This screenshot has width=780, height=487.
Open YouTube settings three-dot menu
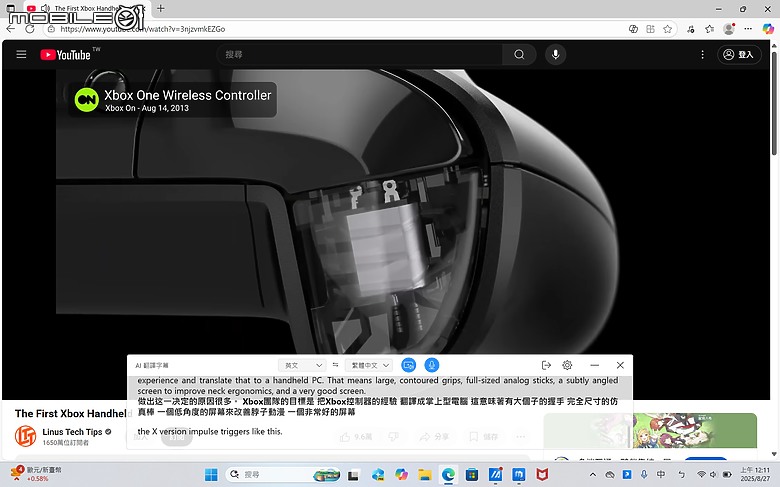[702, 54]
